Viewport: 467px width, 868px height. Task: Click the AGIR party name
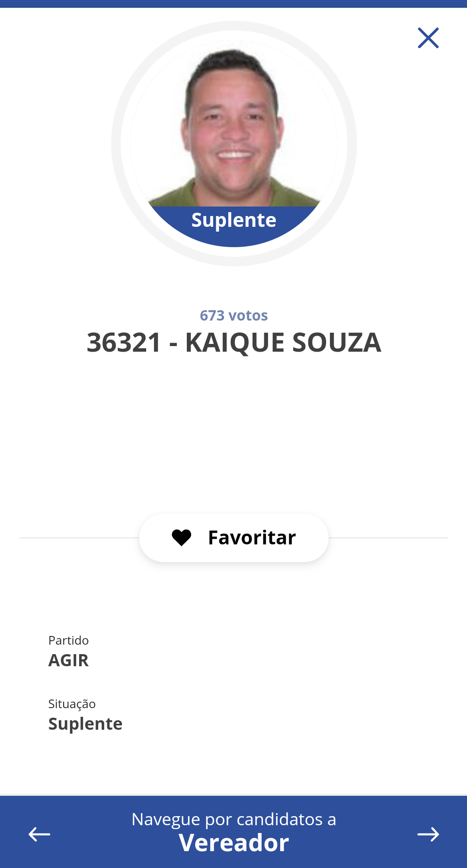coord(68,661)
